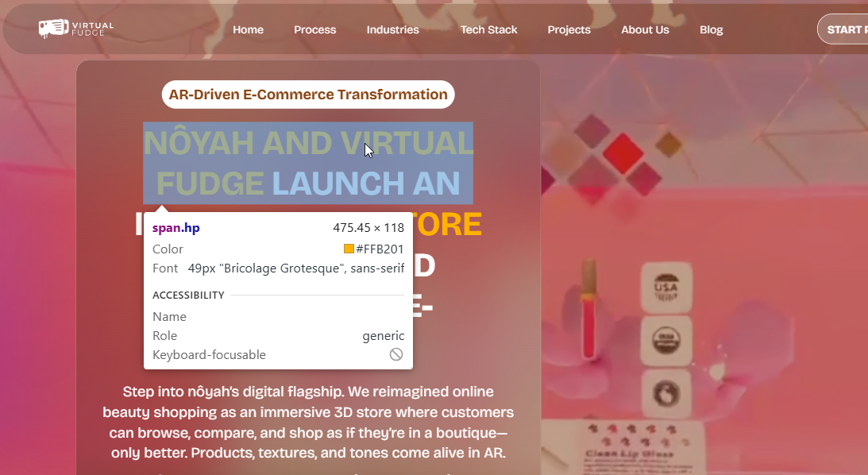Click the #FFB201 color swatch in tooltip

[349, 249]
